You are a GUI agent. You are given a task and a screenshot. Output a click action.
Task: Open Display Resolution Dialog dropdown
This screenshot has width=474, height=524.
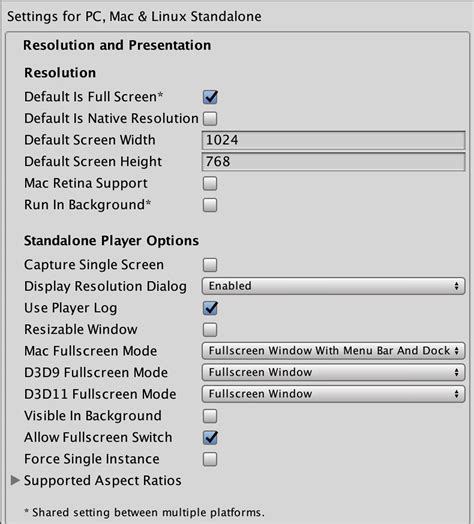click(x=333, y=286)
